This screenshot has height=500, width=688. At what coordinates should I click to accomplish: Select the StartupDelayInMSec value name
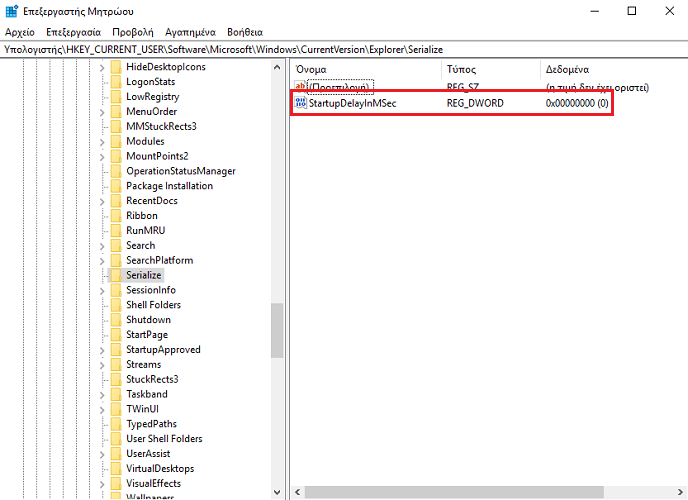pos(352,103)
